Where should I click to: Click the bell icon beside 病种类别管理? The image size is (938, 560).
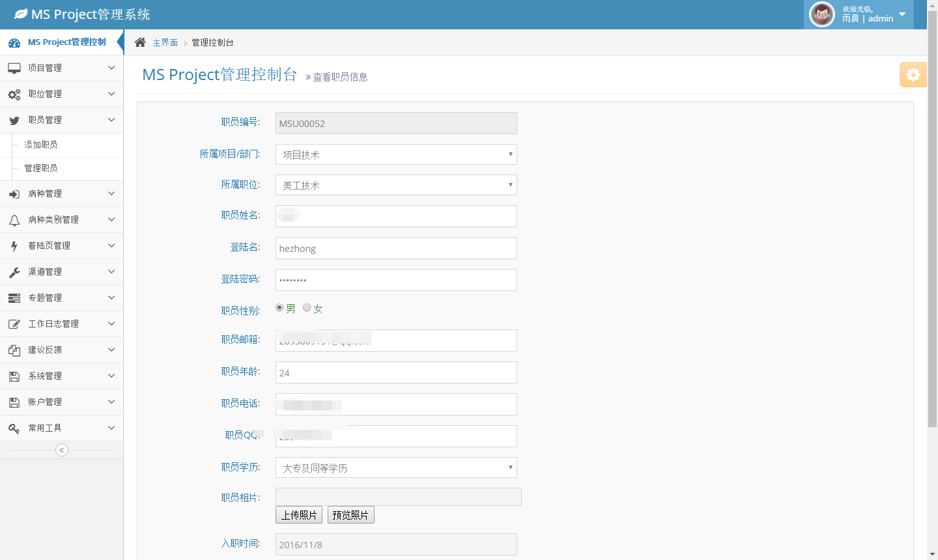(x=14, y=220)
